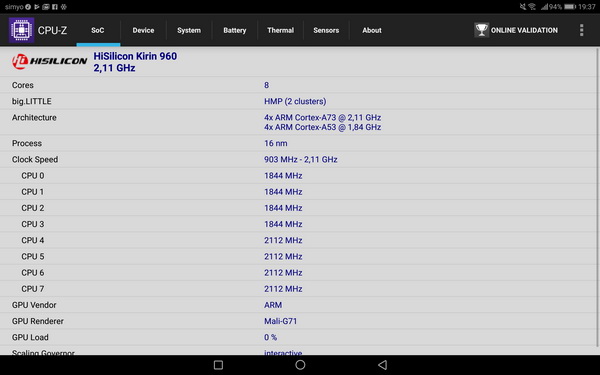The image size is (600, 375).
Task: Open the About tab
Action: [372, 30]
